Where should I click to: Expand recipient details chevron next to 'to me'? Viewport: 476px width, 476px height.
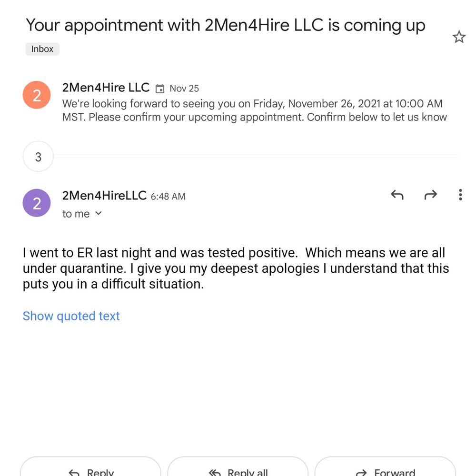[99, 213]
